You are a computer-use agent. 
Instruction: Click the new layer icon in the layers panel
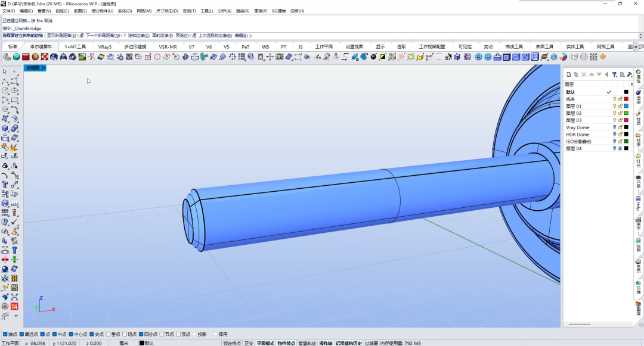tap(568, 74)
